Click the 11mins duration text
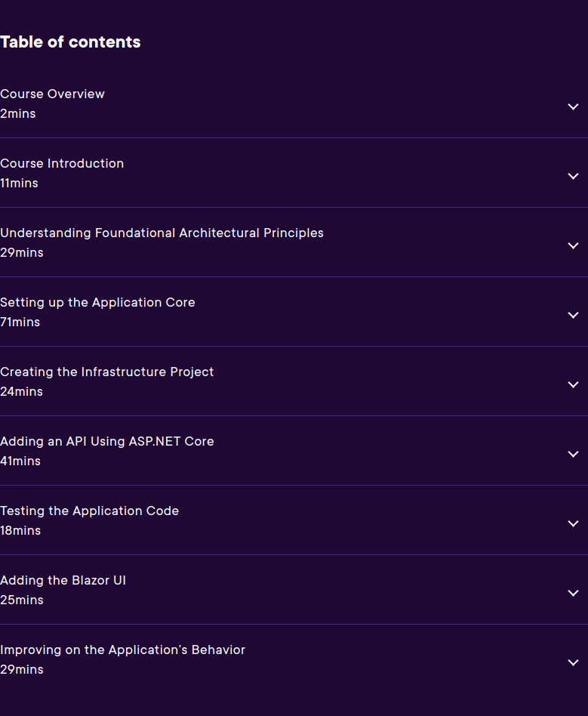The height and width of the screenshot is (716, 588). point(19,183)
